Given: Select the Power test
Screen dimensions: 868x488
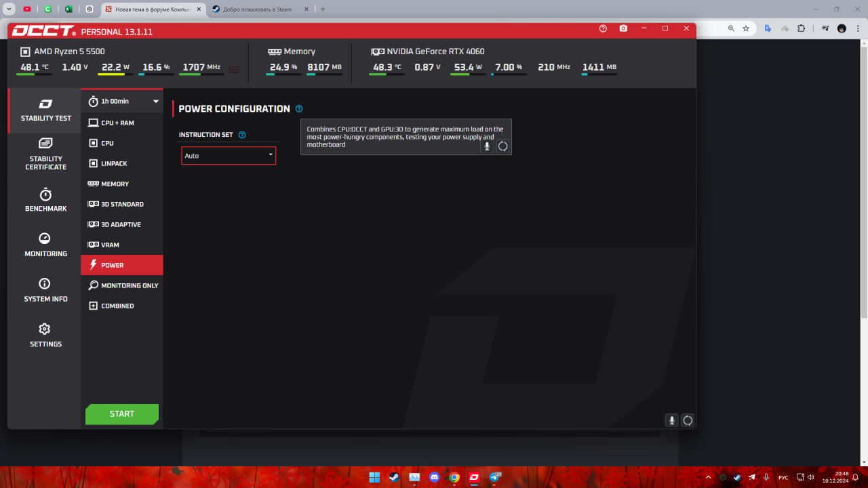Looking at the screenshot, I should point(122,265).
